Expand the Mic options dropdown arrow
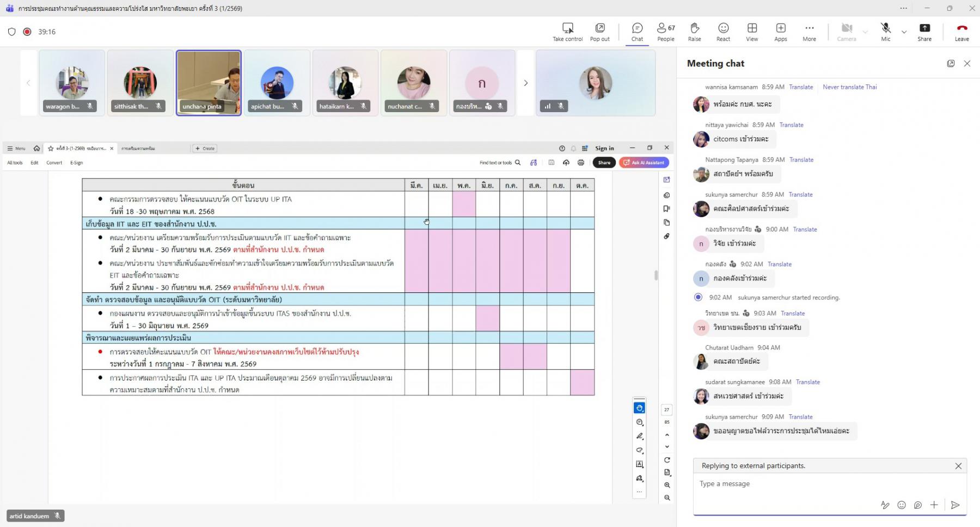The image size is (980, 527). point(904,32)
